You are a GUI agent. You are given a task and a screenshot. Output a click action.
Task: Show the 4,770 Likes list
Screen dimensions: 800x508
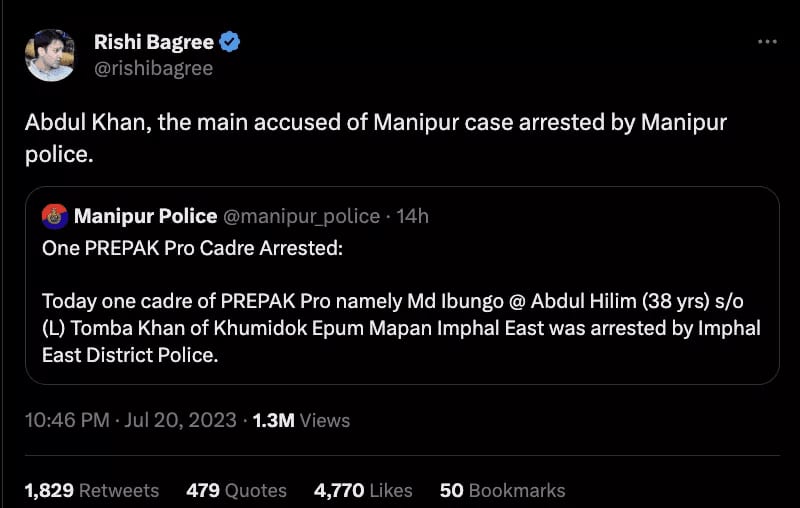click(x=363, y=490)
